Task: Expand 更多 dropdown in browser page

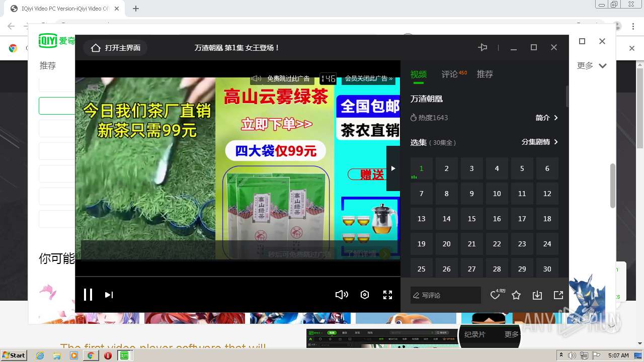Action: point(592,66)
